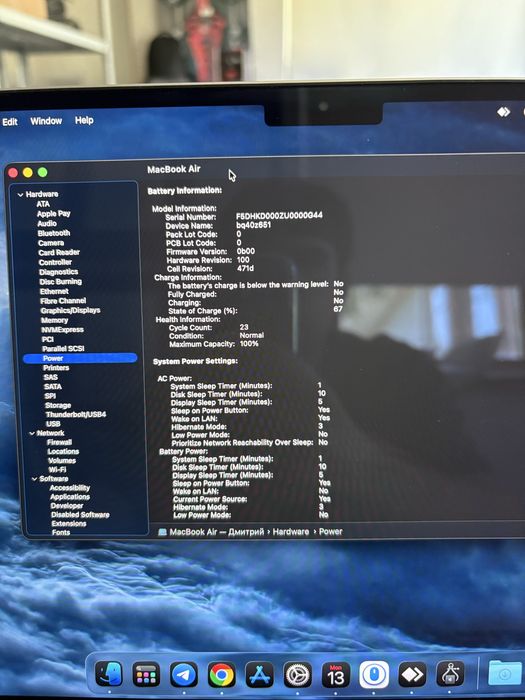Select Graphics/Displays in the sidebar

pyautogui.click(x=71, y=311)
